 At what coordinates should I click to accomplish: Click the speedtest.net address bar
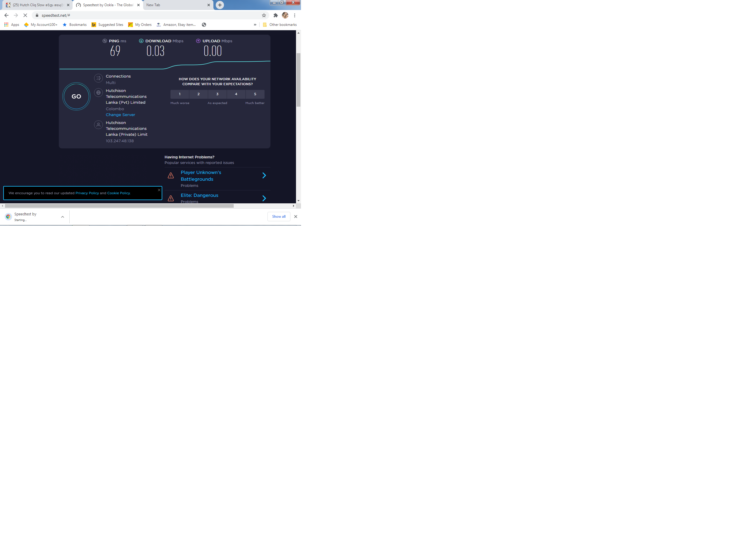[x=150, y=15]
